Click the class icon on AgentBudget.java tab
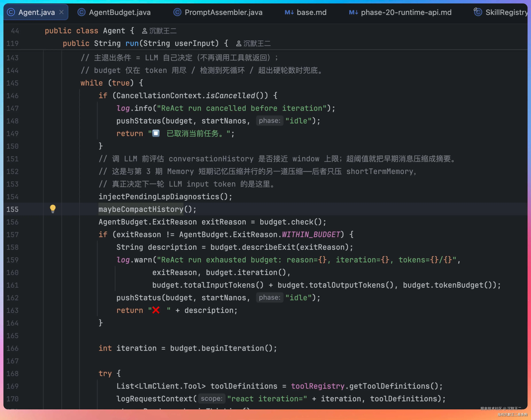 [x=81, y=12]
